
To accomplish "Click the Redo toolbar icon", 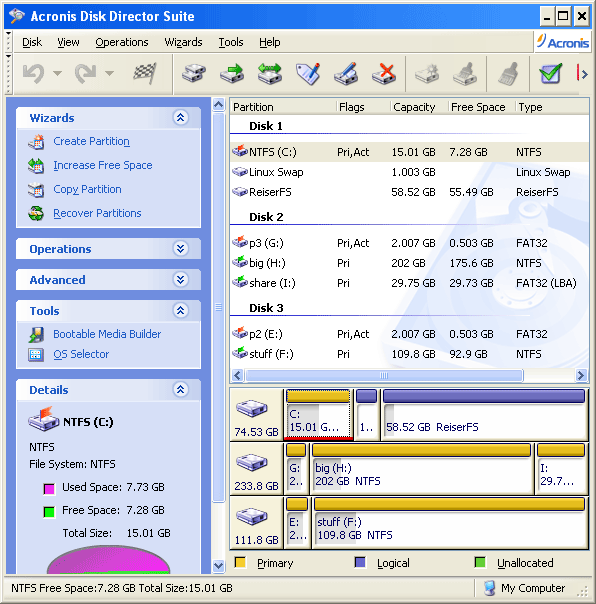I will pos(85,73).
